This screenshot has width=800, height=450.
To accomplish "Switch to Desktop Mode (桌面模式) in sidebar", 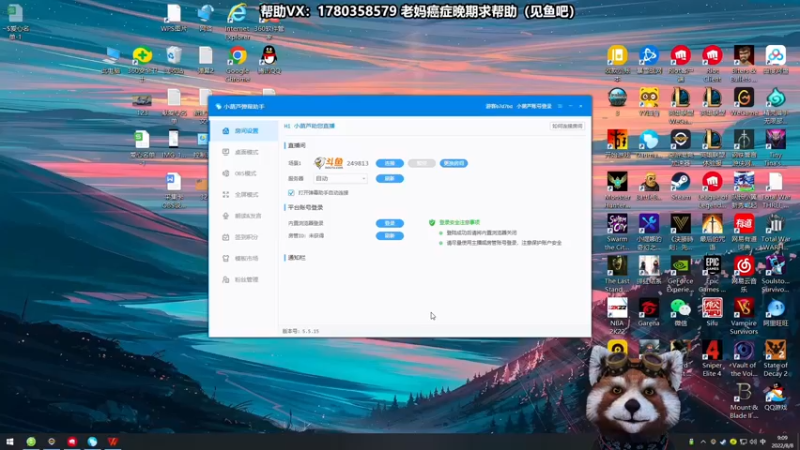I will coord(243,153).
